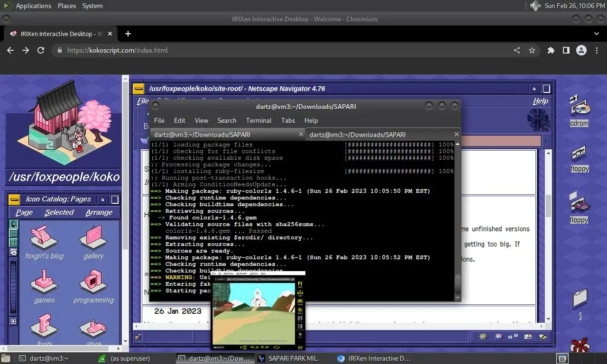Viewport: 607px width, 364px height.
Task: Open Icon Catalog Arrange menu
Action: pos(99,212)
